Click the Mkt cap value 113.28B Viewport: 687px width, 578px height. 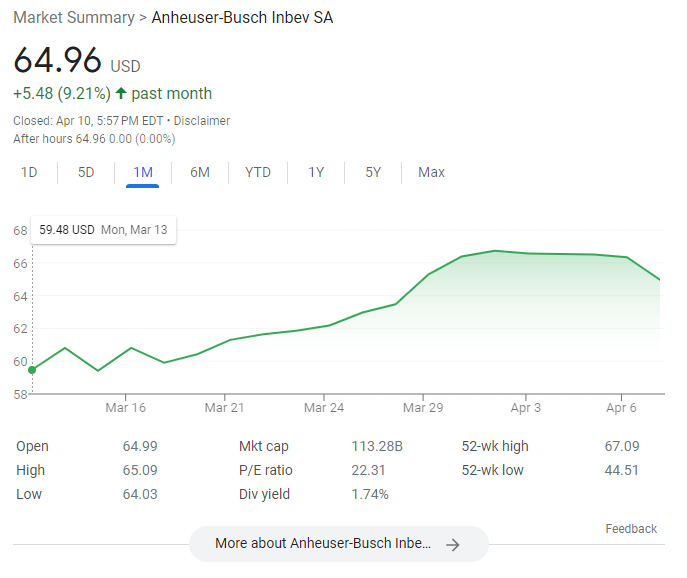[377, 446]
